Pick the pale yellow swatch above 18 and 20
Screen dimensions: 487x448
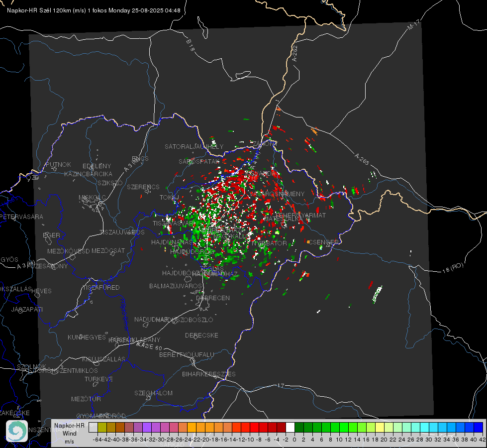point(380,427)
